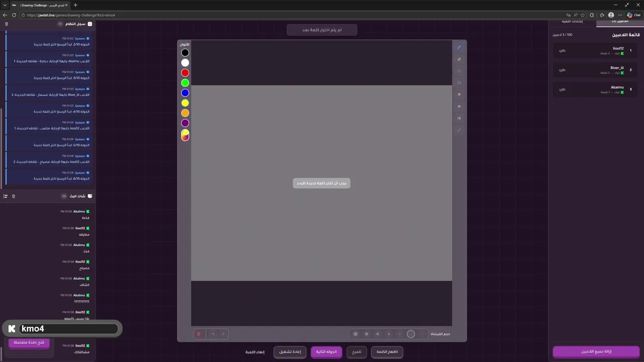Image resolution: width=644 pixels, height=362 pixels.
Task: Choose the third-largest brush size dot
Action: point(378,334)
